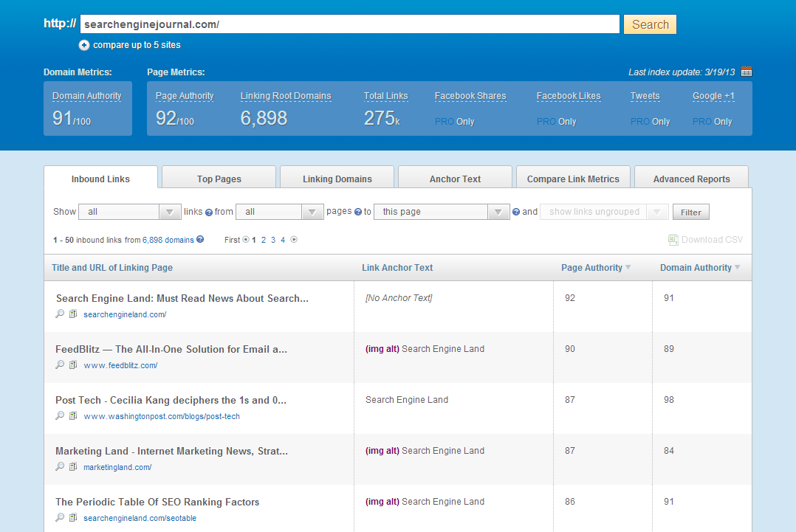The height and width of the screenshot is (532, 796).
Task: Go to previous page using the arrow after First
Action: (x=246, y=239)
